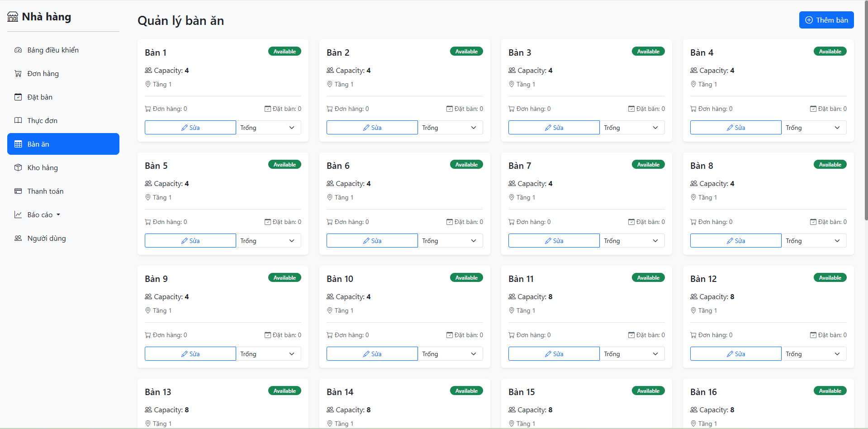
Task: Open the Trống status dropdown for Bàn 10
Action: coord(451,354)
